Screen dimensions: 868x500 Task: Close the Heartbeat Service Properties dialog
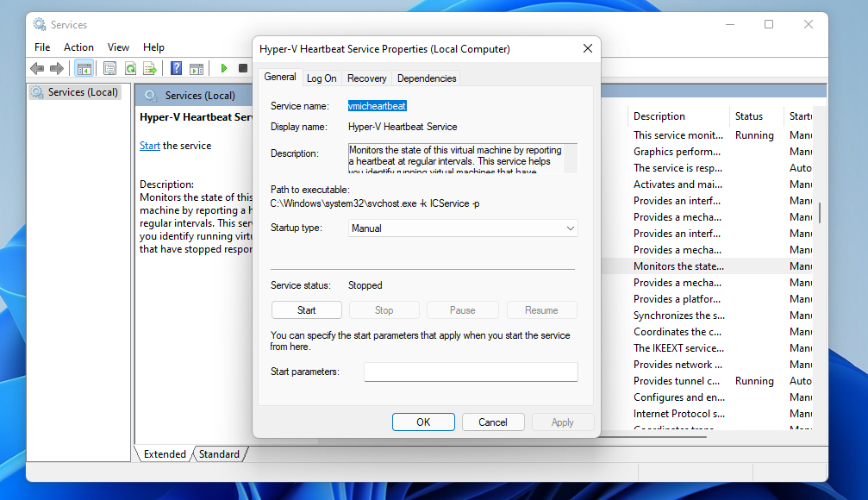point(587,49)
